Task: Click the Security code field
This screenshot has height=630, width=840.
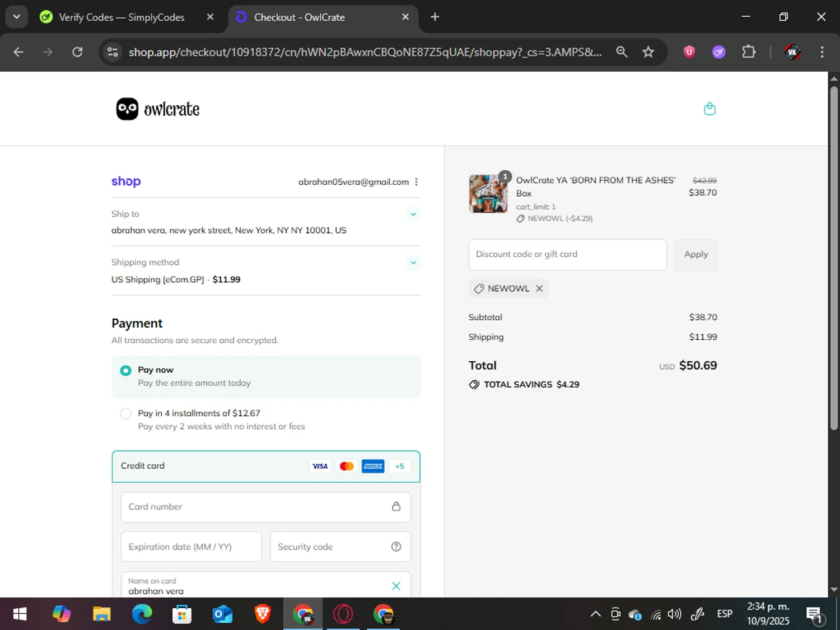Action: 340,547
